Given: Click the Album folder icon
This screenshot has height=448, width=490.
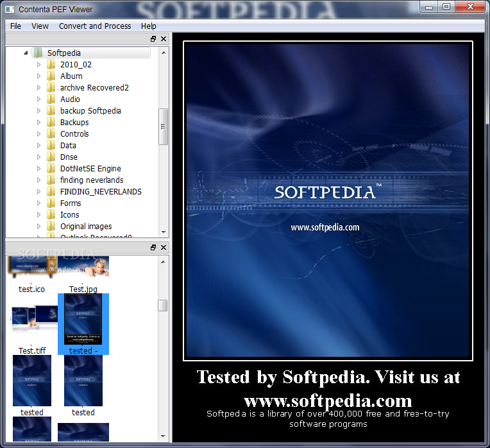Looking at the screenshot, I should 51,76.
